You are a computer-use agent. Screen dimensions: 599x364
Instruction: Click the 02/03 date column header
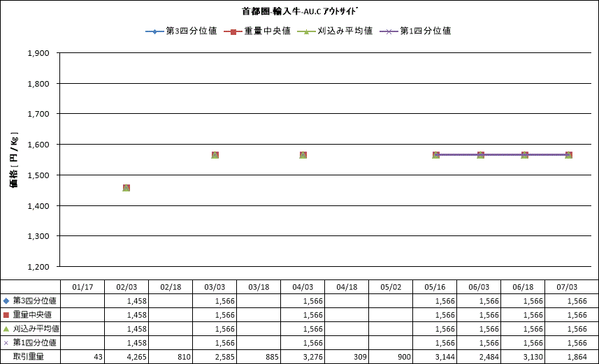[x=127, y=287]
